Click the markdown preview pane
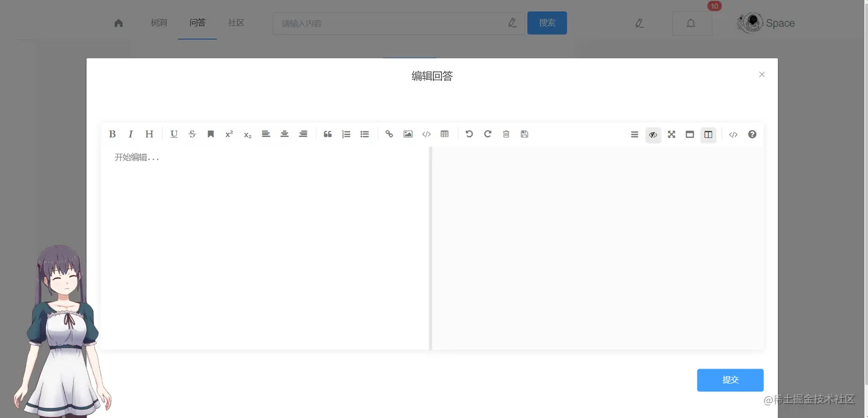The image size is (868, 418). (598, 248)
